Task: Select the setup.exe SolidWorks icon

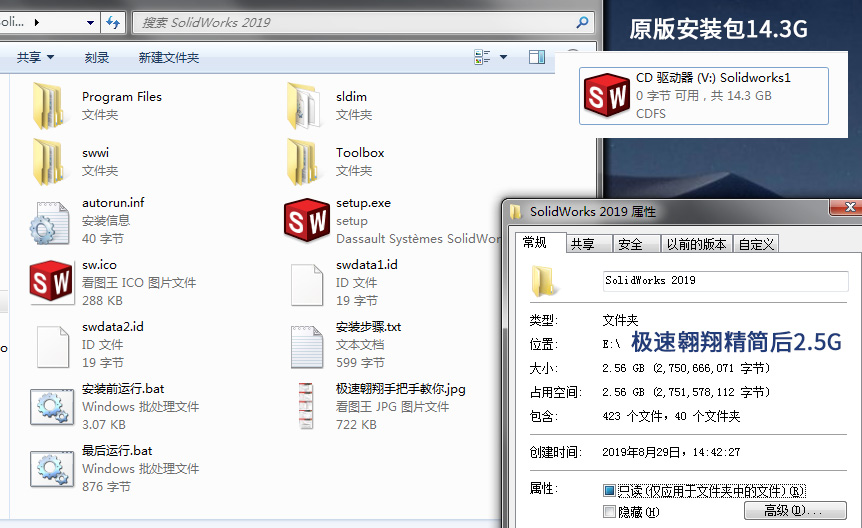Action: click(x=307, y=220)
